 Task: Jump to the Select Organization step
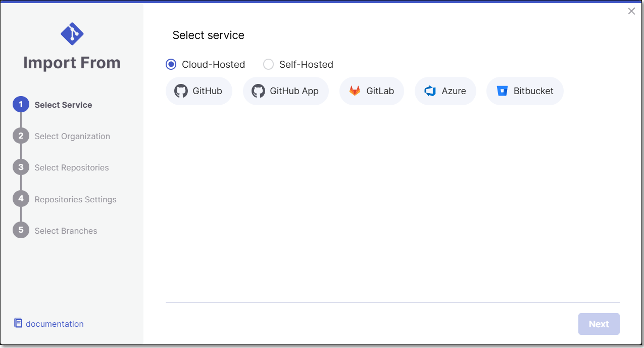[x=72, y=136]
